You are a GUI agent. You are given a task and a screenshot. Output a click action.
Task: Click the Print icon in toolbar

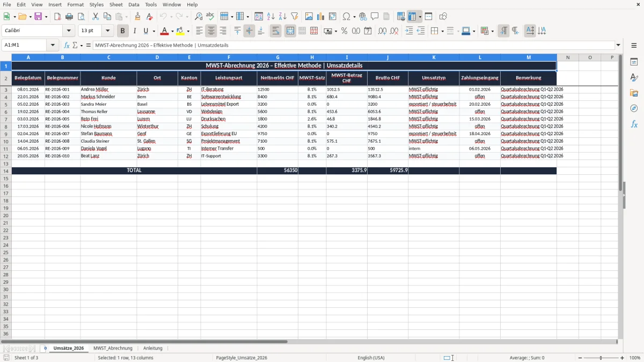pyautogui.click(x=69, y=17)
